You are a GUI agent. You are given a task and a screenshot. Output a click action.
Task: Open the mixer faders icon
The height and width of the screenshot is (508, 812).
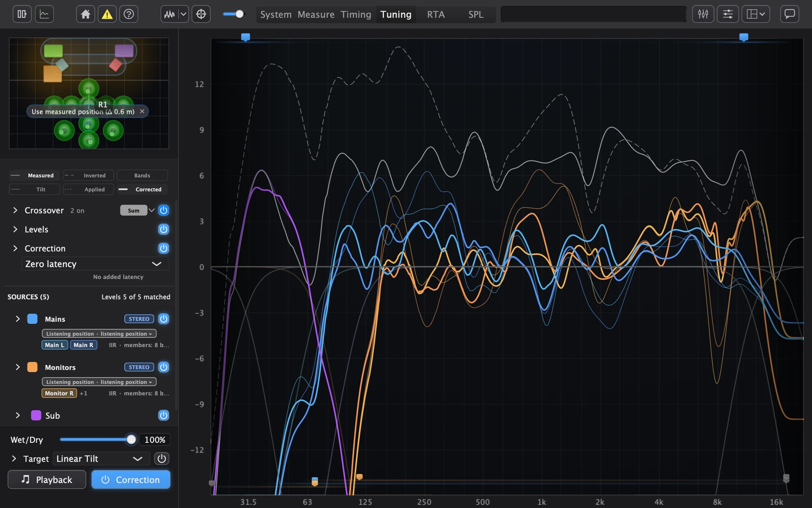coord(703,14)
